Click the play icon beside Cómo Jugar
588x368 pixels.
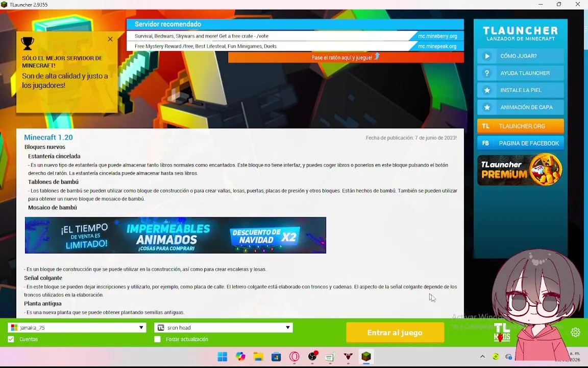click(487, 56)
